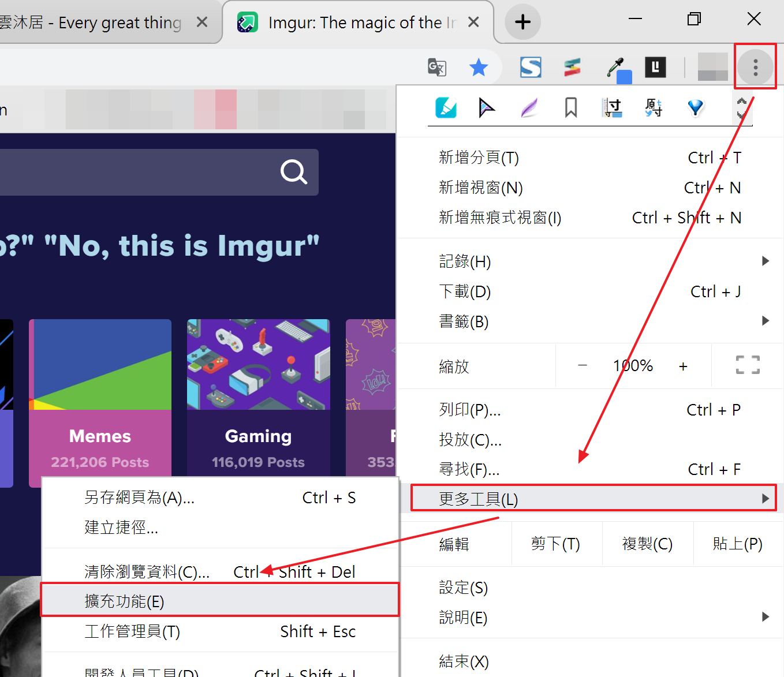
Task: Open the blue S extension icon
Action: pyautogui.click(x=531, y=68)
